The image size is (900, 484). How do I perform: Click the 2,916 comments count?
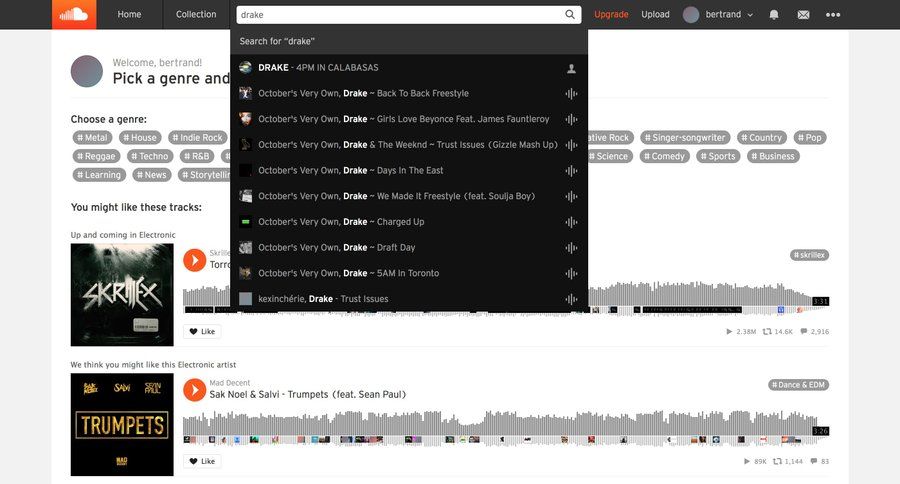click(x=814, y=332)
